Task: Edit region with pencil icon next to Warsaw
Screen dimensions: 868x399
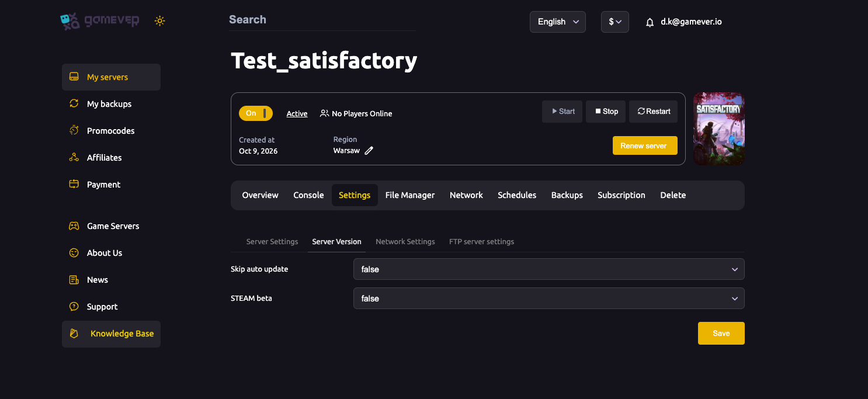Action: coord(369,151)
